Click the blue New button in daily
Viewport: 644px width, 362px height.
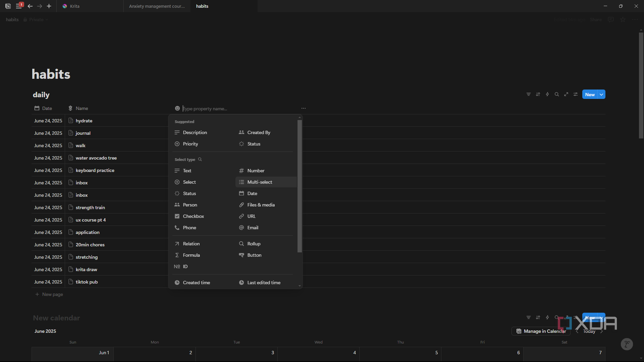coord(590,94)
